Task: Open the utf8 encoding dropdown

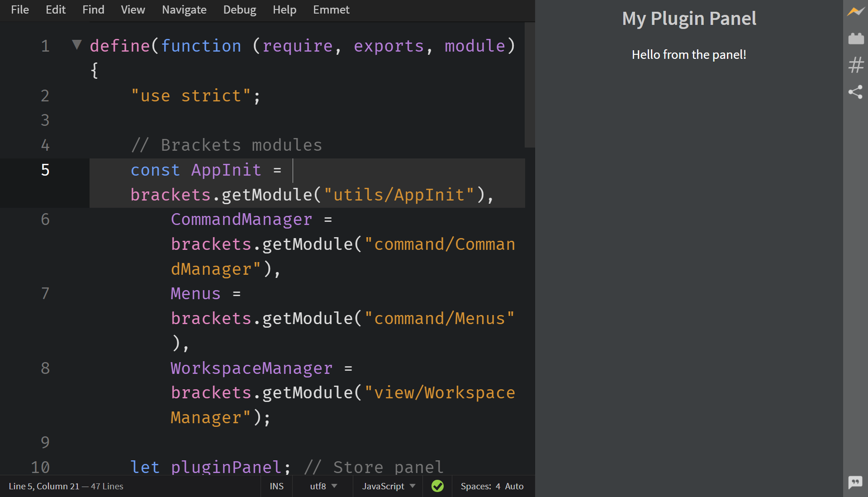Action: tap(323, 486)
